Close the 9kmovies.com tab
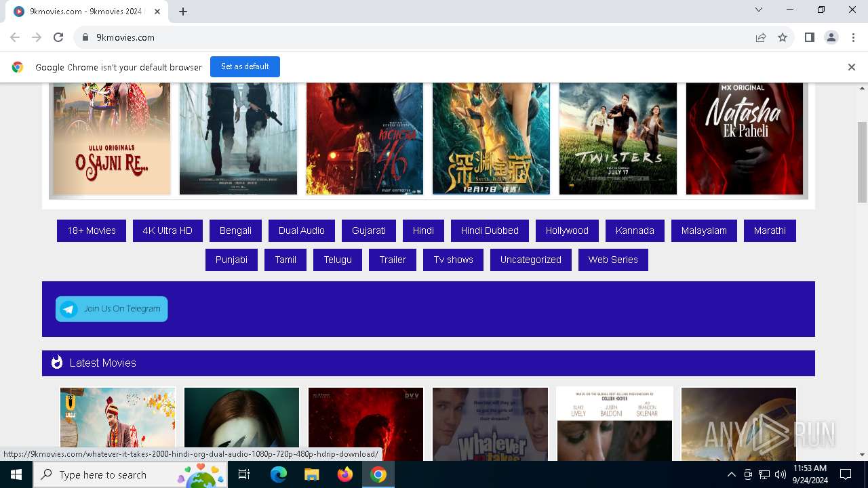This screenshot has height=488, width=868. coord(158,12)
